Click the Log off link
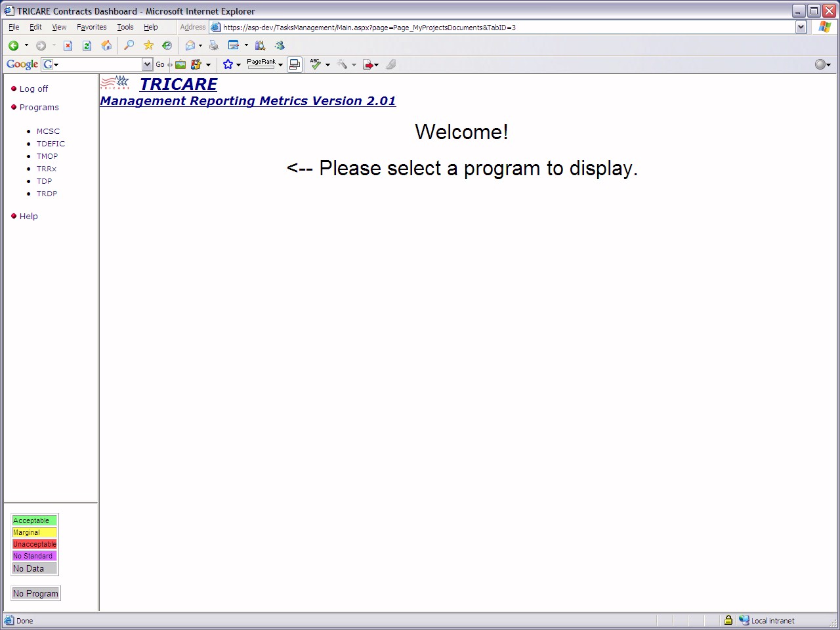 pos(33,89)
